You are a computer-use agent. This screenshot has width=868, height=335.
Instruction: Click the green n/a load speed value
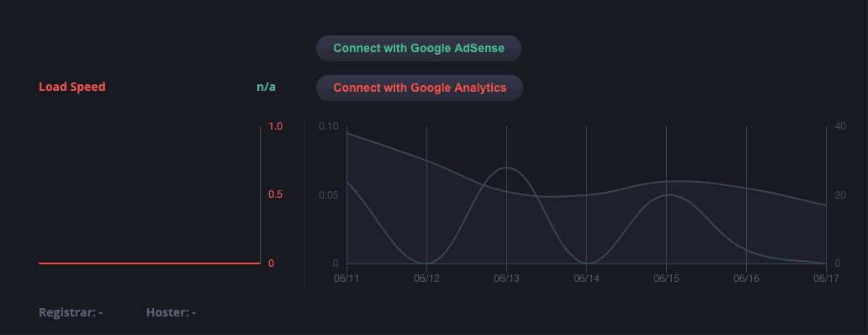click(266, 87)
